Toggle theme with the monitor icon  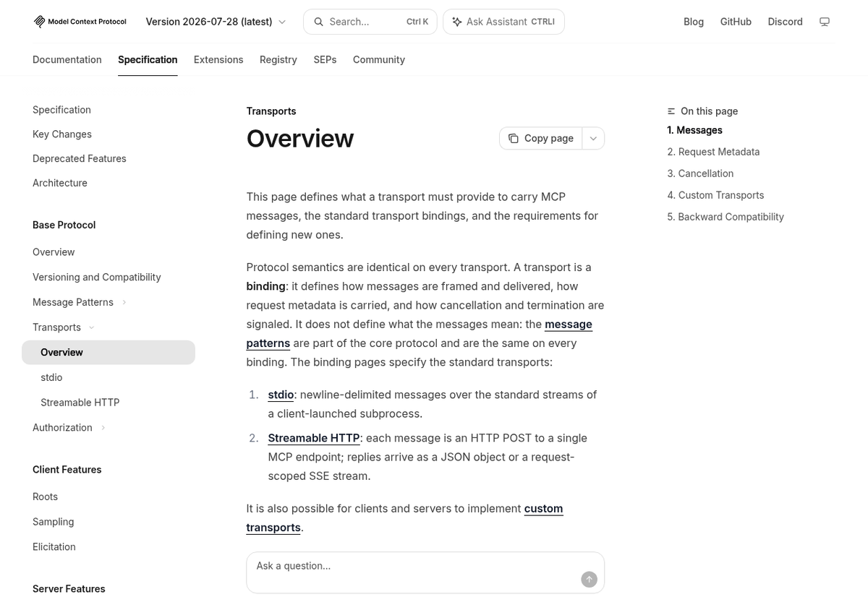(824, 22)
